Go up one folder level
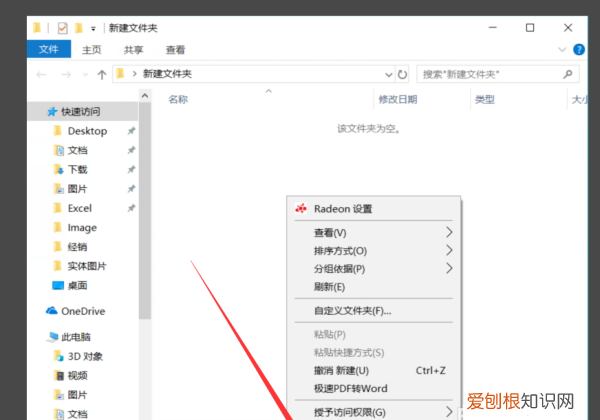 pyautogui.click(x=102, y=75)
